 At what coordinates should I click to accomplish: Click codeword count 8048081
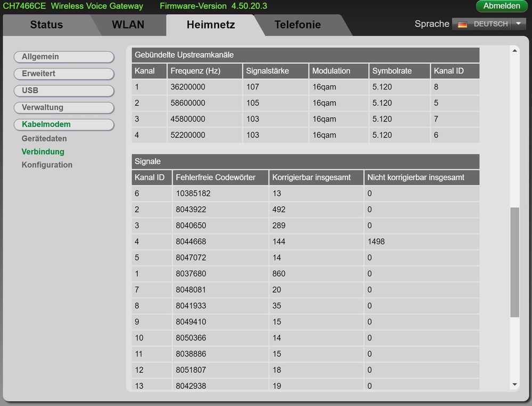(191, 290)
